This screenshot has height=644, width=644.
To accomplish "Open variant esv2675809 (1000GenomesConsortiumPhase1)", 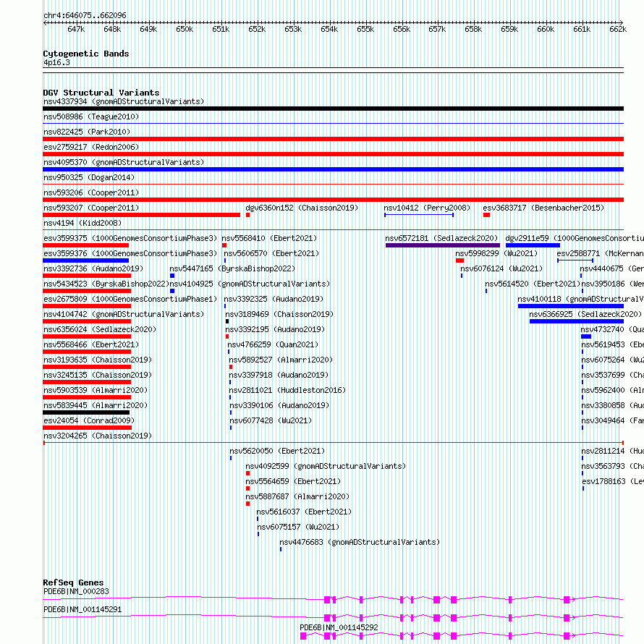I will 130,299.
